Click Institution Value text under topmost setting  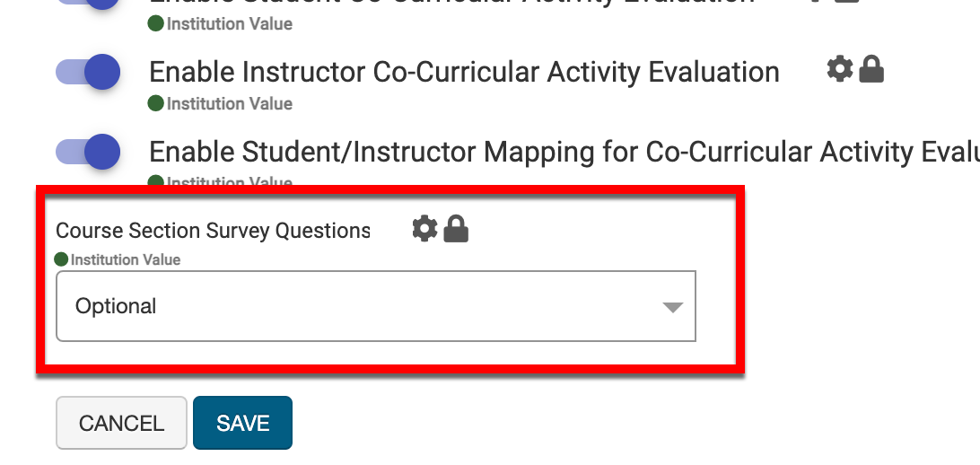(x=229, y=23)
